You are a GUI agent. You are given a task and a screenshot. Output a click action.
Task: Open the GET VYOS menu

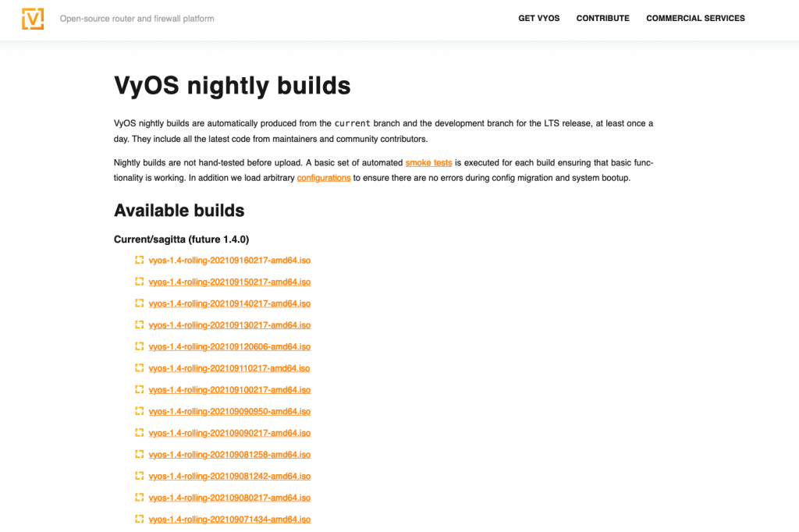coord(538,19)
